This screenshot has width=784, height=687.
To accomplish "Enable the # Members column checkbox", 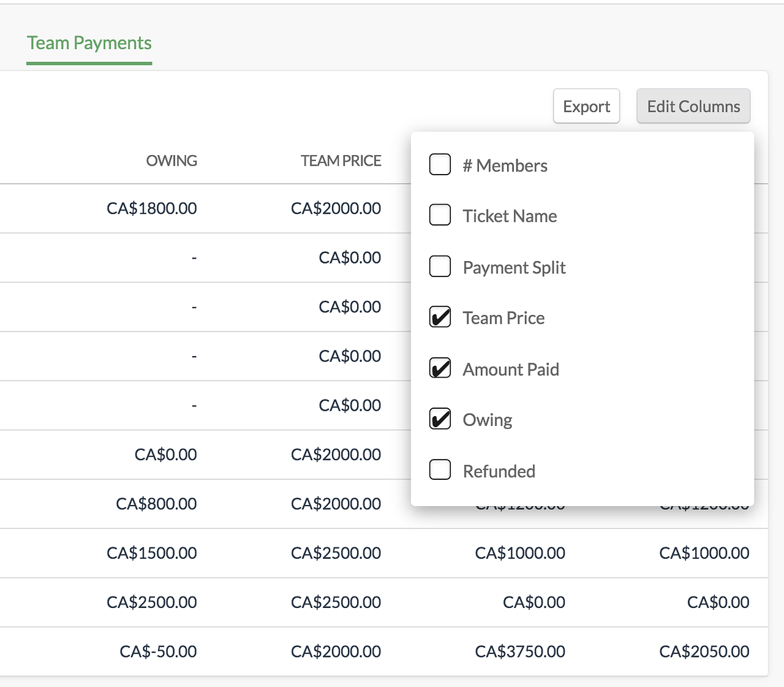I will pos(440,164).
